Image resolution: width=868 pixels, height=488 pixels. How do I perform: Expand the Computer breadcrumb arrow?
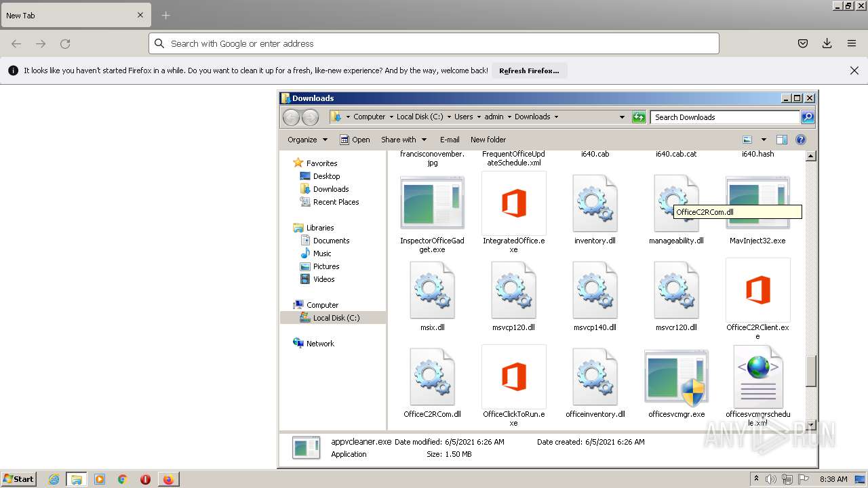(x=391, y=117)
